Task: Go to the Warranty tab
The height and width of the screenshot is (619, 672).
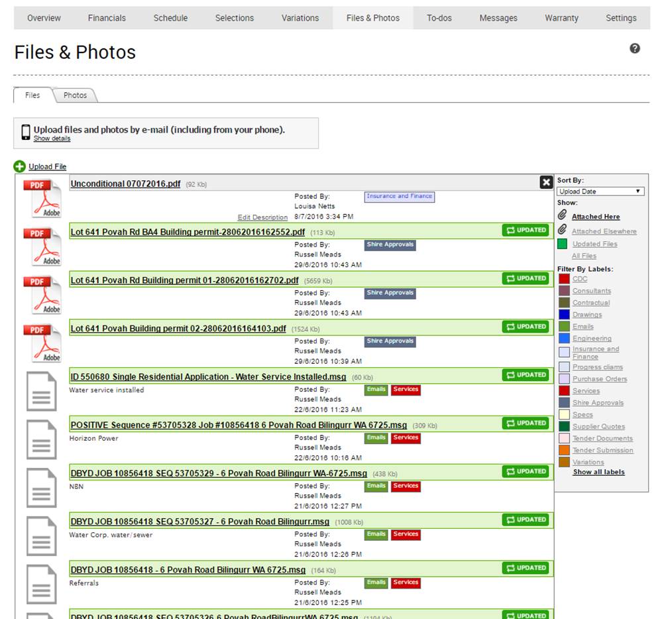Action: coord(561,18)
